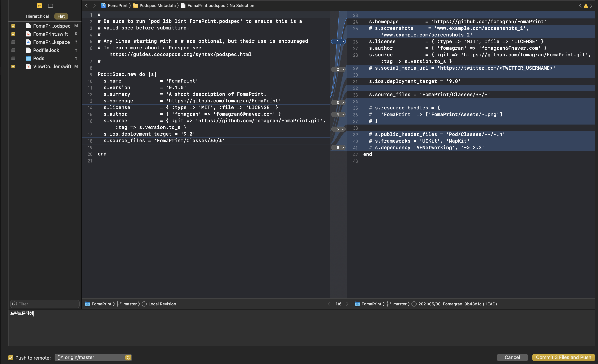The width and height of the screenshot is (598, 364).
Task: Click the source control changes icon
Action: 39,6
